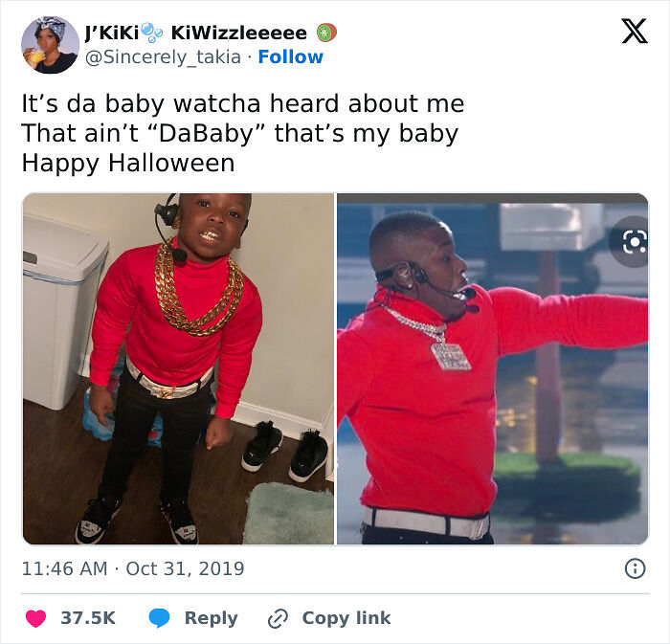670x644 pixels.
Task: Click the kiwi emoji beside display name
Action: tap(326, 33)
